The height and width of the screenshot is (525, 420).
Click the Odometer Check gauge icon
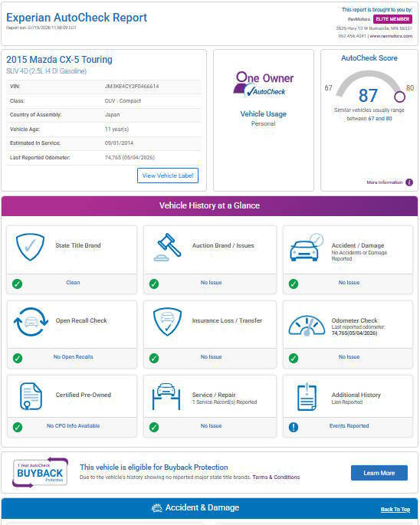coord(307,326)
